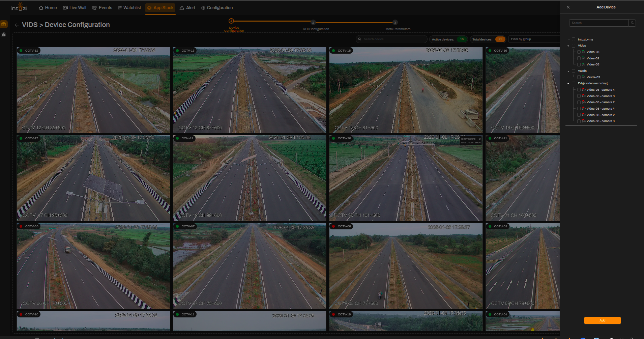The width and height of the screenshot is (644, 339).
Task: Open the Events page
Action: coord(102,8)
